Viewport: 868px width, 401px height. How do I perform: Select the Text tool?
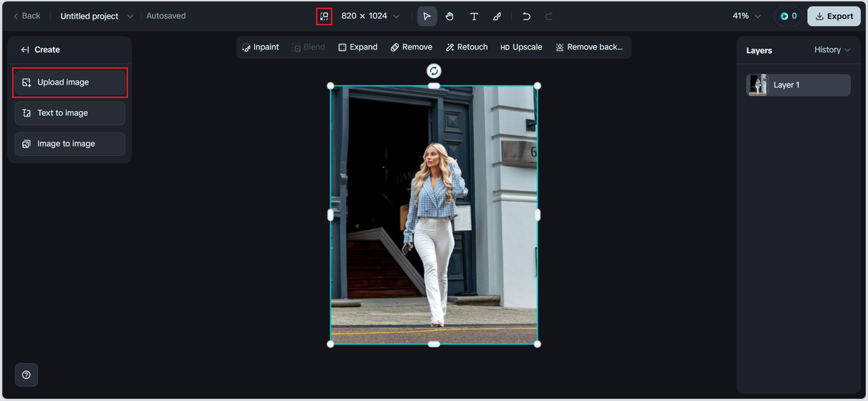[473, 16]
